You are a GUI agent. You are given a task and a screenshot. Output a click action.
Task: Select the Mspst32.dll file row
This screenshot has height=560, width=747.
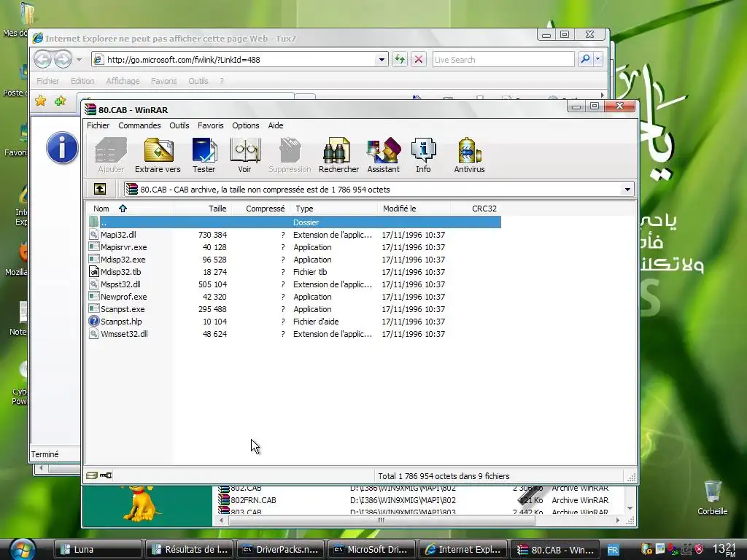pos(293,284)
